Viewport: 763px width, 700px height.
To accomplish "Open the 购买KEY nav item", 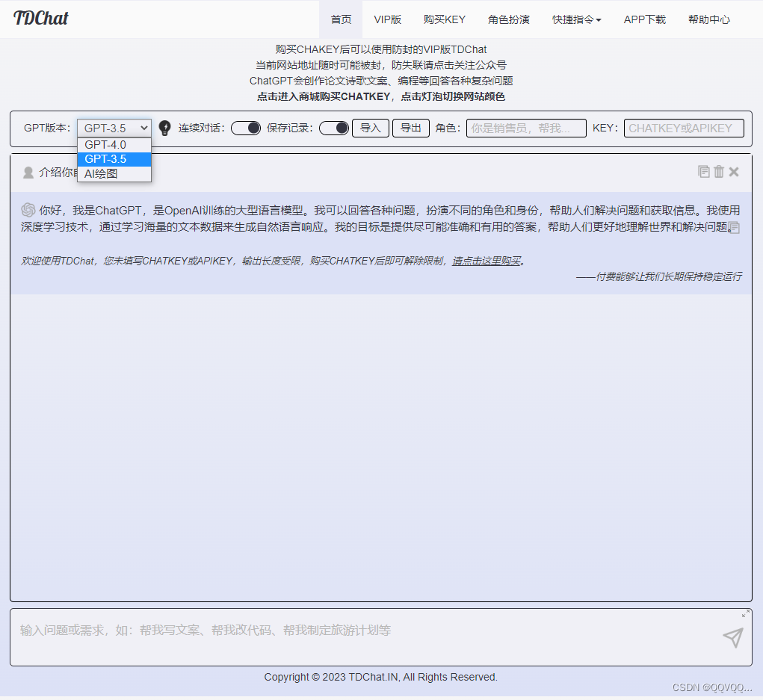I will coord(444,19).
